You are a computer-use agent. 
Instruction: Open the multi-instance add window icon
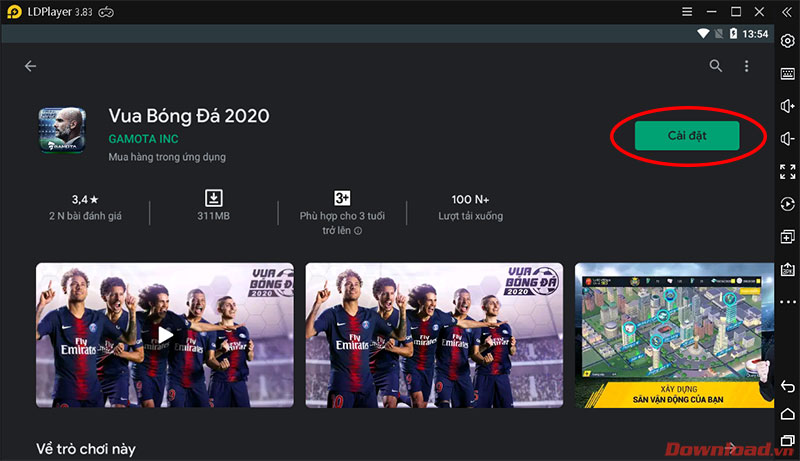pyautogui.click(x=787, y=237)
